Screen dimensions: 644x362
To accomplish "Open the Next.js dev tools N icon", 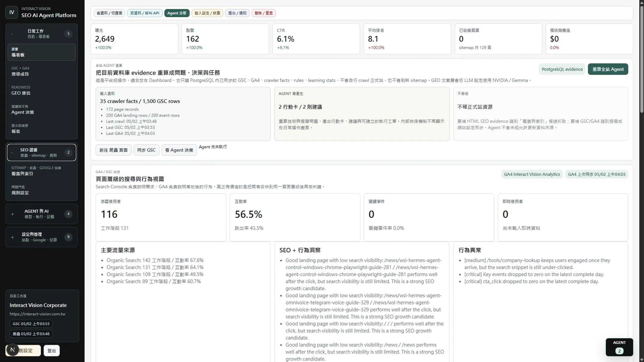I will (12, 350).
